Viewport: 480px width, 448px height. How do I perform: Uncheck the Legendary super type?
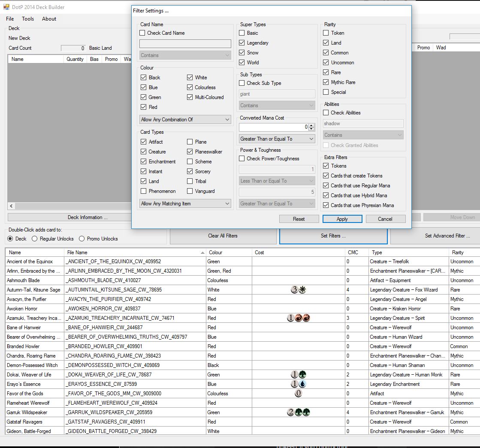click(x=242, y=43)
